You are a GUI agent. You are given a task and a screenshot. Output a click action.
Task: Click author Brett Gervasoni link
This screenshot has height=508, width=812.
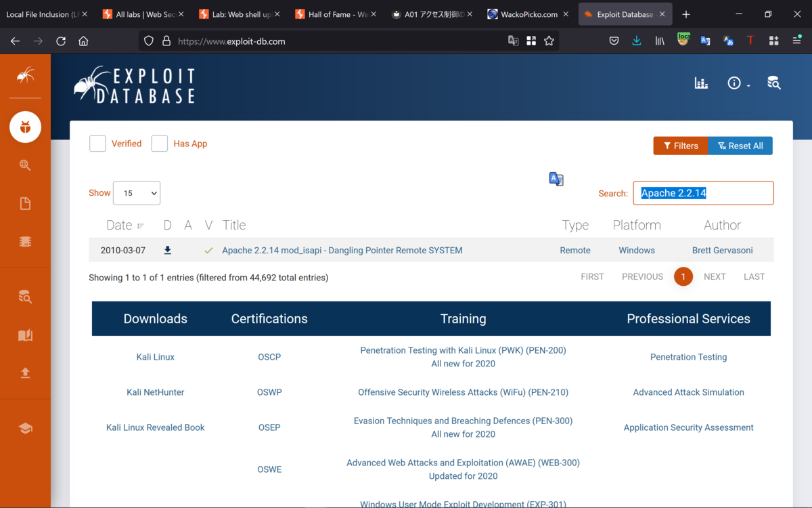tap(722, 251)
